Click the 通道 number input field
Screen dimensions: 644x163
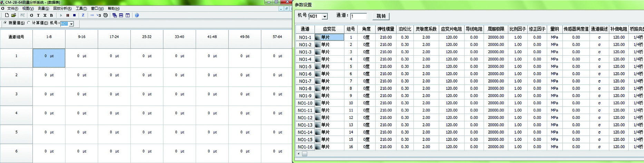point(358,16)
